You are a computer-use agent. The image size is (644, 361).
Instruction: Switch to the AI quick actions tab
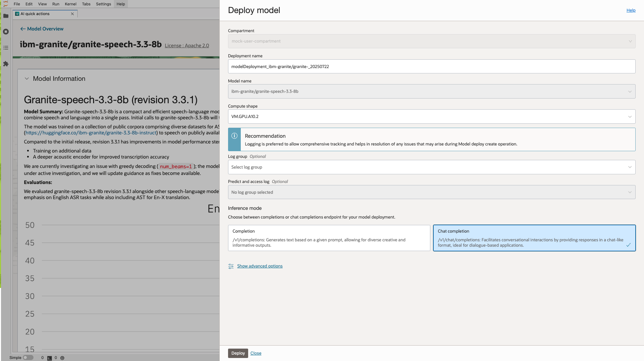pyautogui.click(x=45, y=14)
